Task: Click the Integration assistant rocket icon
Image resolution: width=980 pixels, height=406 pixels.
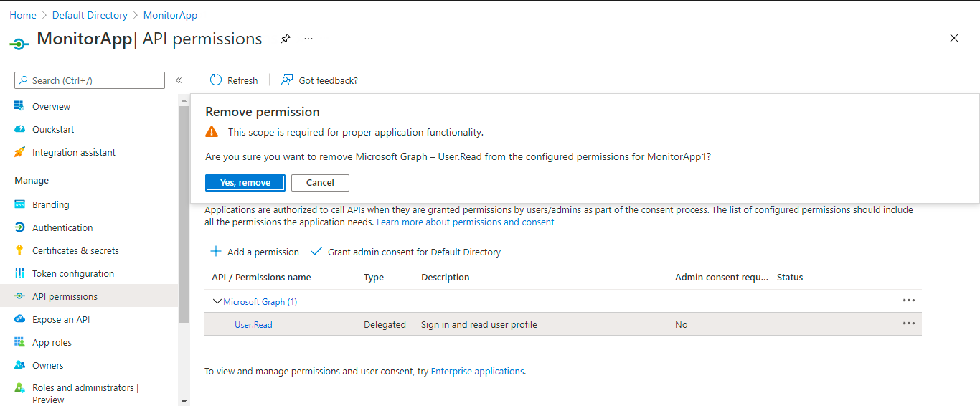Action: click(x=19, y=152)
